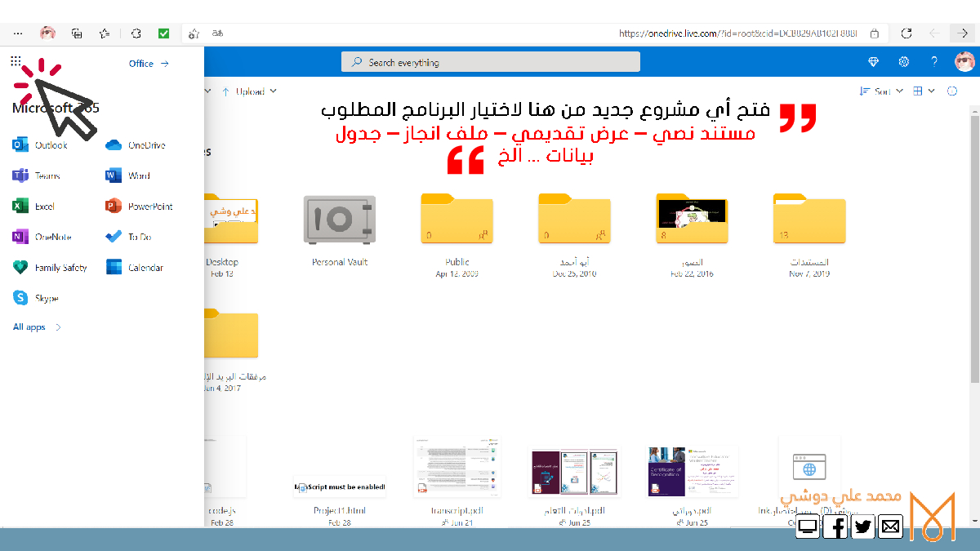This screenshot has height=551, width=980.
Task: Open the browser ellipsis menu
Action: pos(18,33)
